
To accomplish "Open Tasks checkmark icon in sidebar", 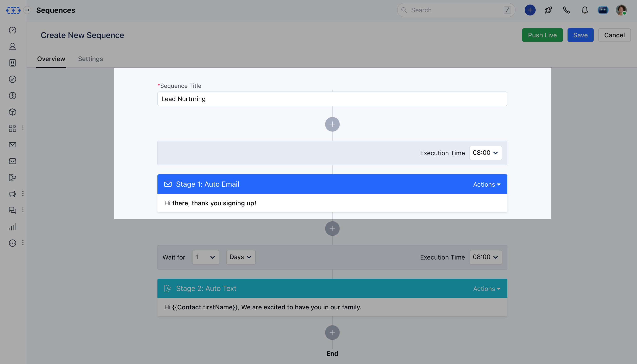I will (13, 79).
